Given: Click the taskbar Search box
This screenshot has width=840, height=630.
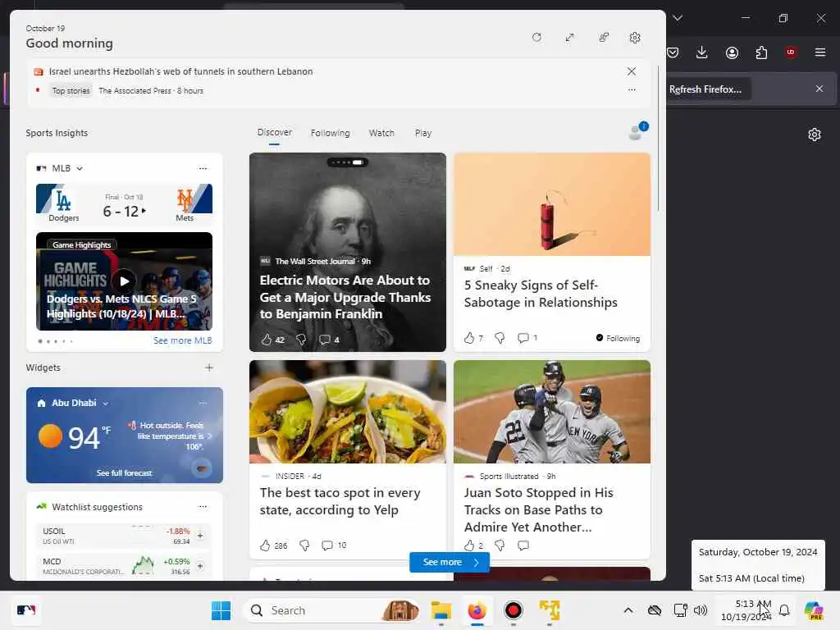Looking at the screenshot, I should 331,610.
